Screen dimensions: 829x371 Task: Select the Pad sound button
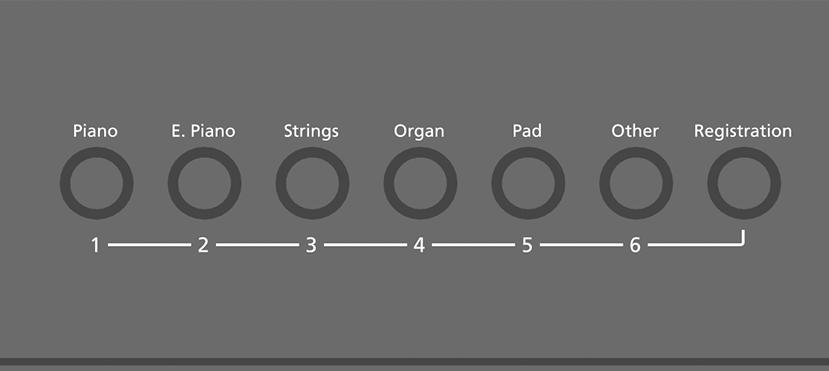[528, 183]
